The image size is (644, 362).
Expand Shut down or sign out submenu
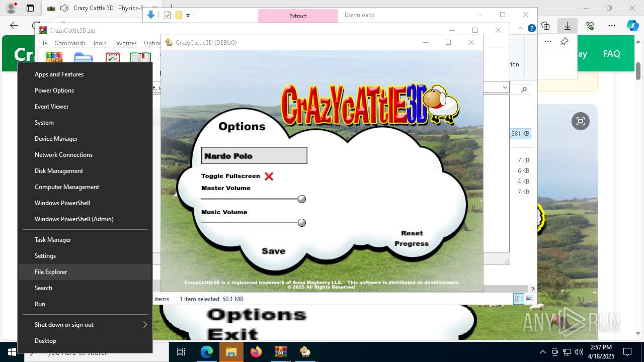point(85,325)
